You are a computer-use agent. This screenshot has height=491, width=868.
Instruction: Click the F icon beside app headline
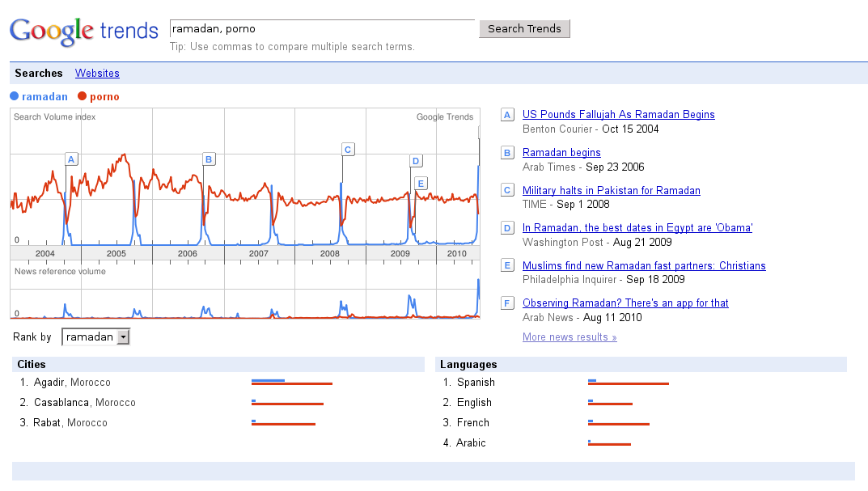pyautogui.click(x=507, y=303)
